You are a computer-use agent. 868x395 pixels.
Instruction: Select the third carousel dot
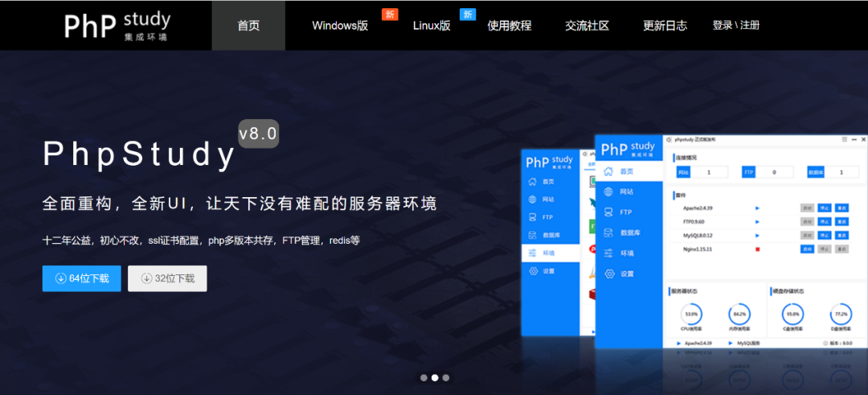coord(445,378)
